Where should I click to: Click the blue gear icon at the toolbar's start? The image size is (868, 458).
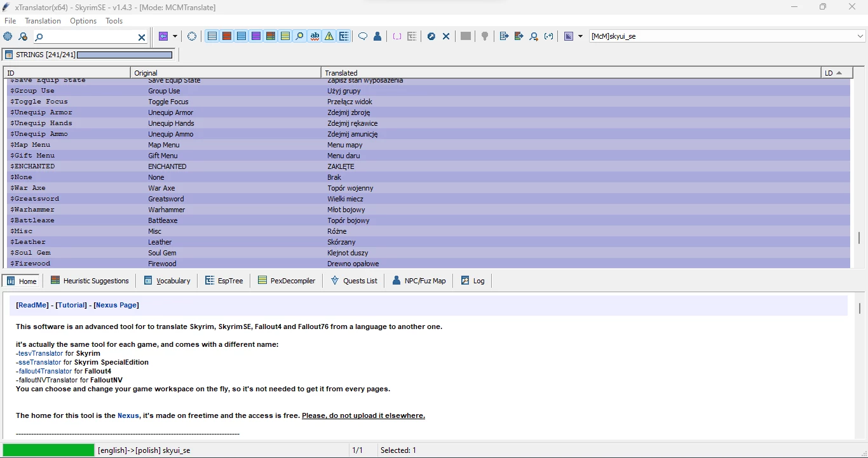[x=8, y=36]
